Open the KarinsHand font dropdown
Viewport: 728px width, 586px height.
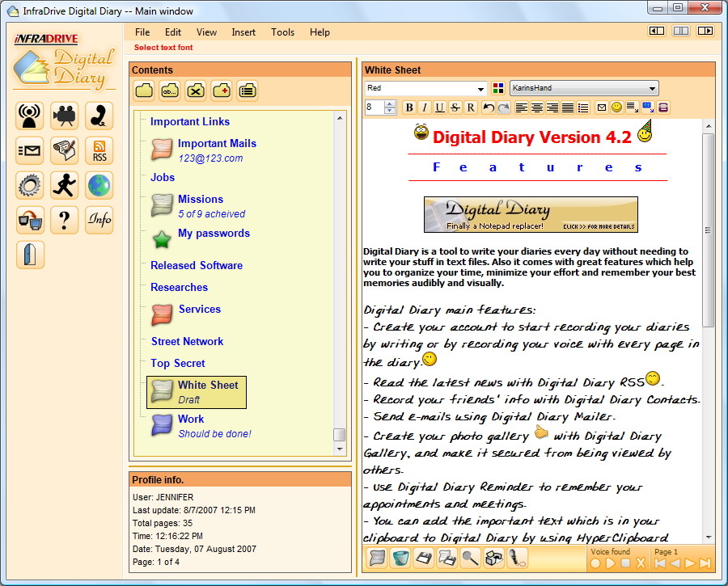(584, 88)
